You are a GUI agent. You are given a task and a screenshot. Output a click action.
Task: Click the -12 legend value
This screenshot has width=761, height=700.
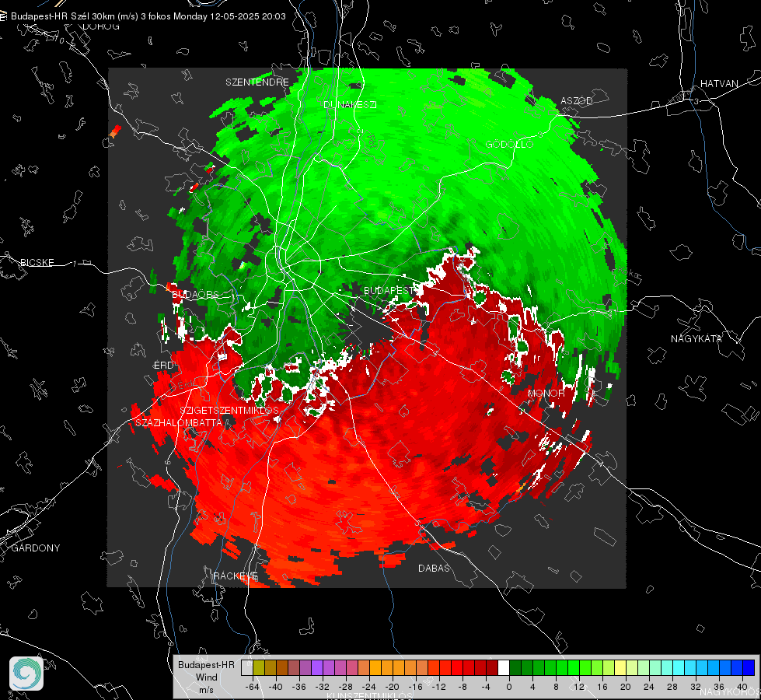[438, 687]
